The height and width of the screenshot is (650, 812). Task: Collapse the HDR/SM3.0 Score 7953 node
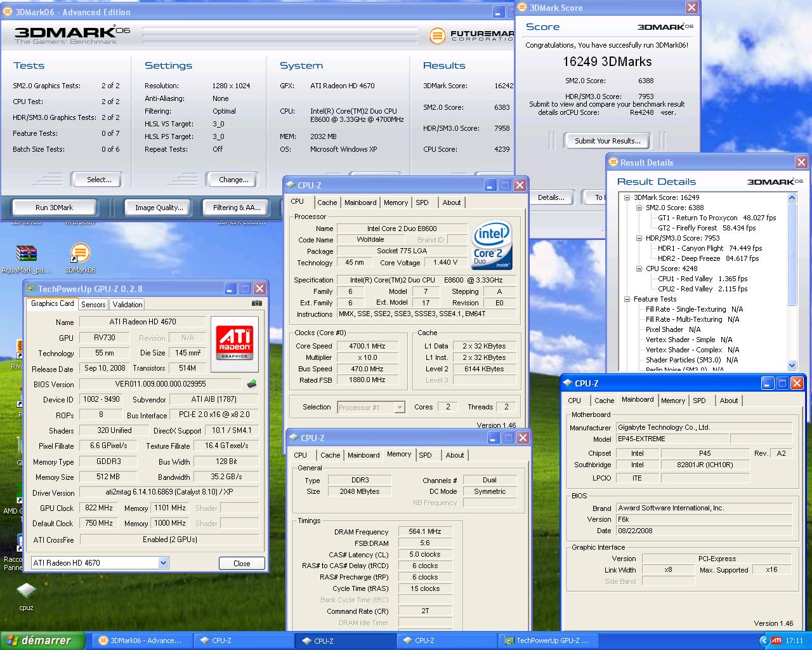click(639, 238)
